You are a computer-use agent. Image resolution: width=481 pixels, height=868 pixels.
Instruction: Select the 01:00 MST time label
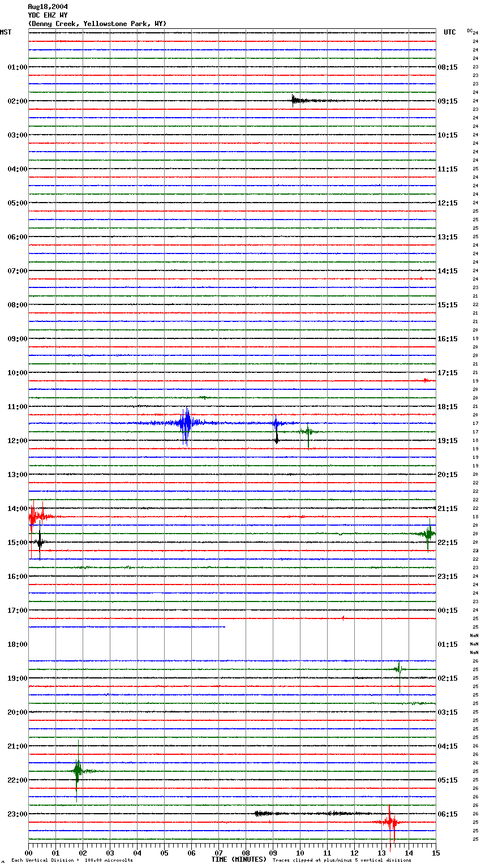18,67
